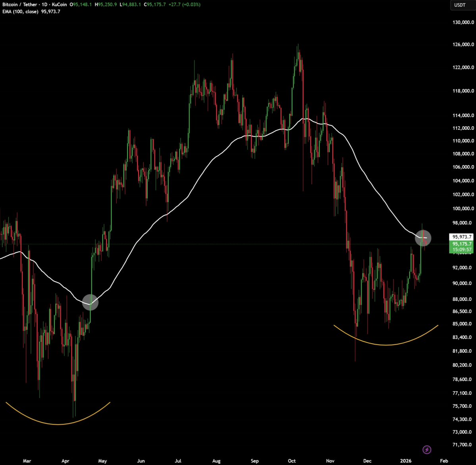Click the 114,000.0 price scale label
The width and height of the screenshot is (476, 465).
(463, 116)
